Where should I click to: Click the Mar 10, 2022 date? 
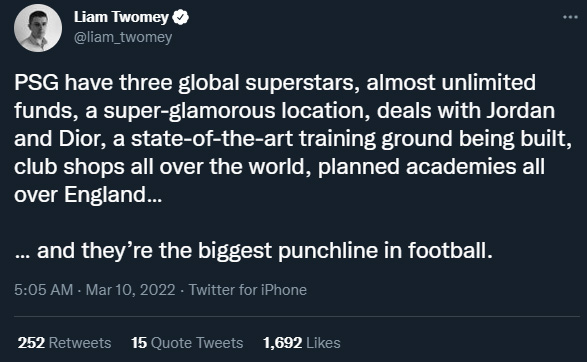[130, 290]
